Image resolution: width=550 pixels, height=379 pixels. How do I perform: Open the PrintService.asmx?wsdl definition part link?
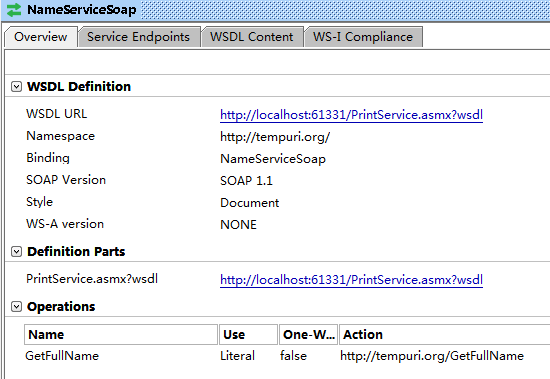click(x=351, y=280)
